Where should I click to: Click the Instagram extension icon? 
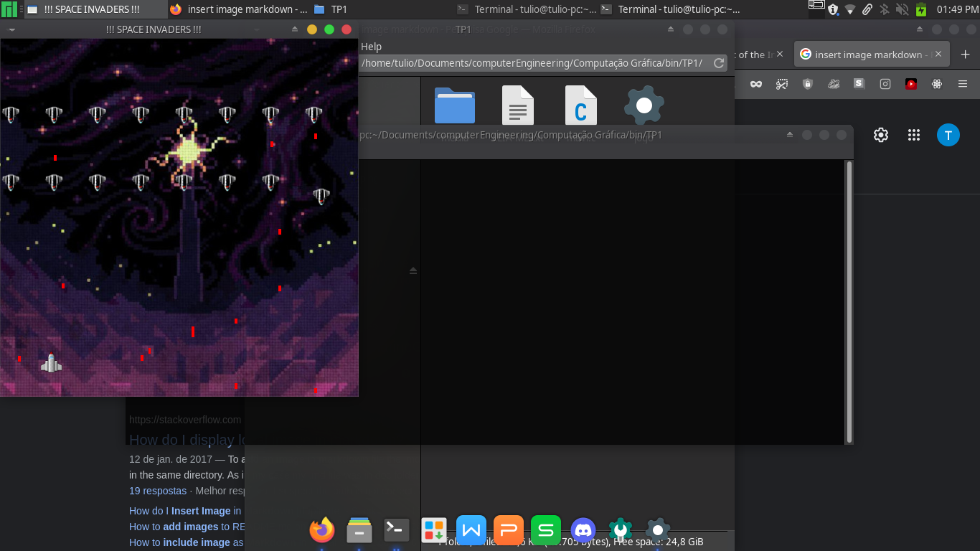pos(885,84)
